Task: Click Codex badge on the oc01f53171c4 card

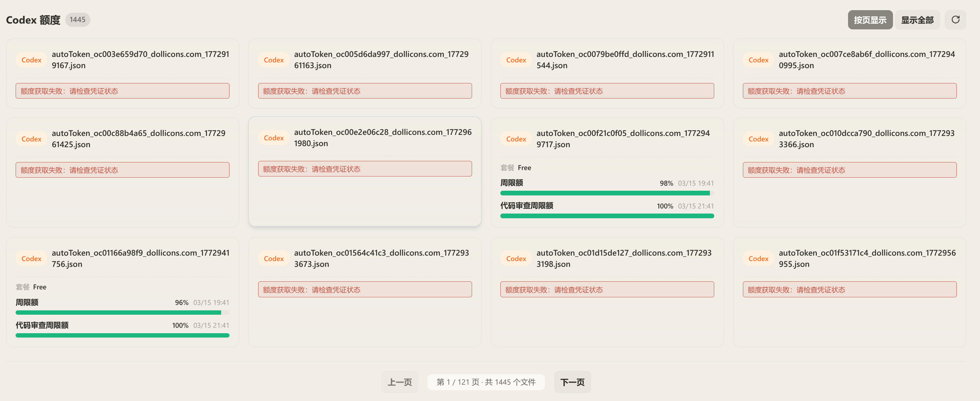Action: pyautogui.click(x=758, y=258)
